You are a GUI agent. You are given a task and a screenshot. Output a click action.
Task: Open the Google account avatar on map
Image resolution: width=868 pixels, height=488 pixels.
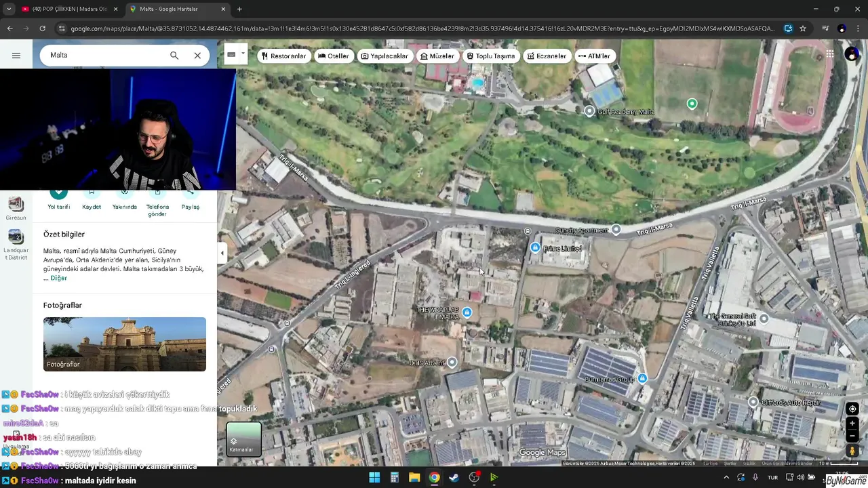coord(852,54)
